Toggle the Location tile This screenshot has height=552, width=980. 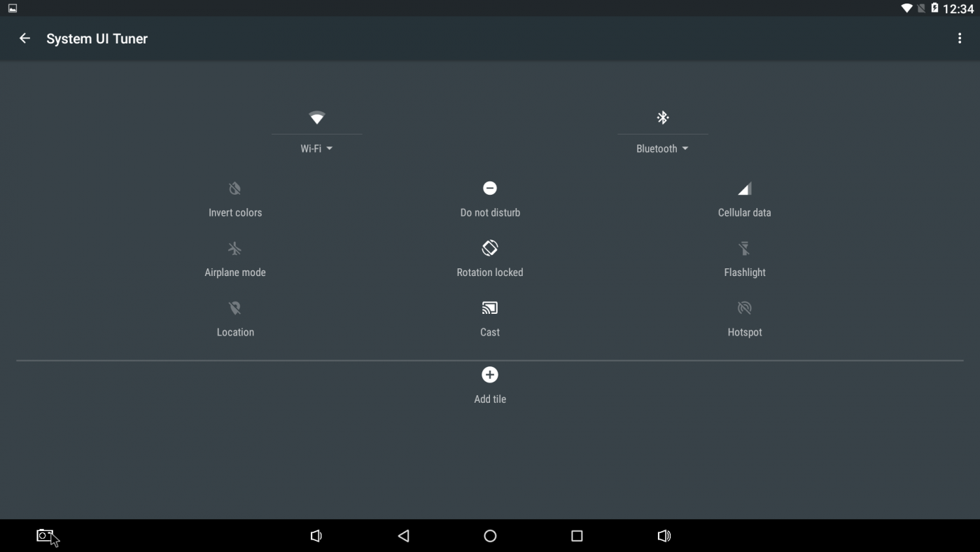click(235, 318)
